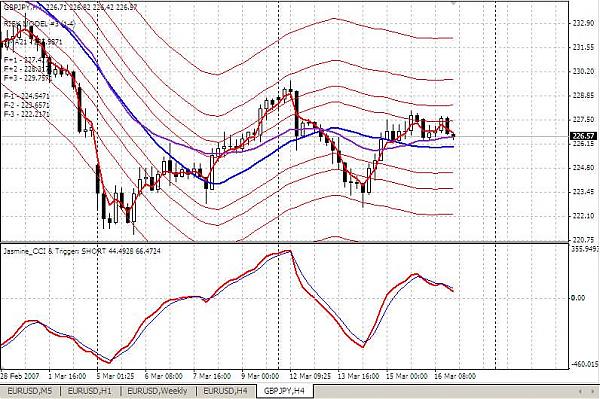600x399 pixels.
Task: Click the Jasmine_CCI & Trigger indicator label
Action: tap(82, 251)
